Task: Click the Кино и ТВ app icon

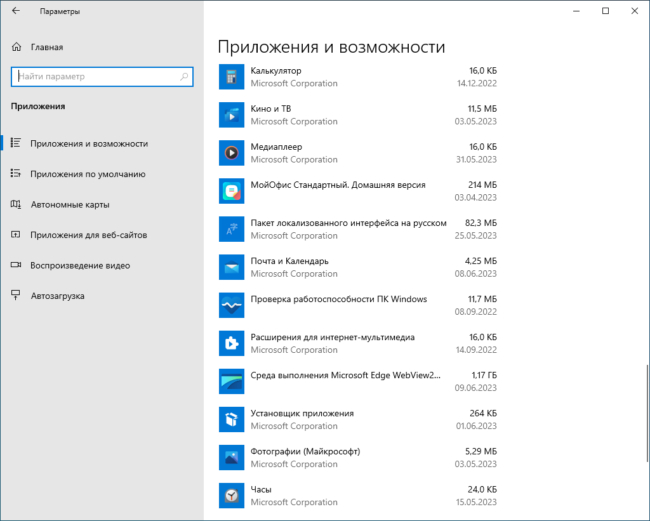Action: (231, 115)
